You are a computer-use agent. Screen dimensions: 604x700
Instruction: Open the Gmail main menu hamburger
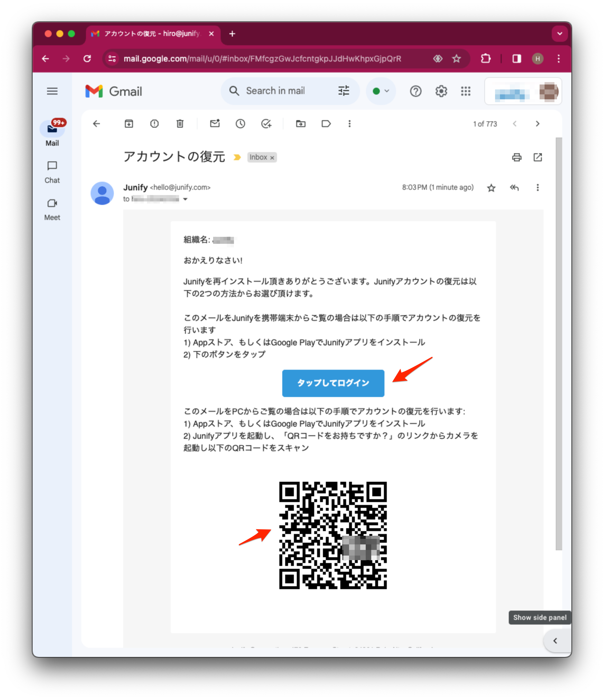tap(52, 91)
